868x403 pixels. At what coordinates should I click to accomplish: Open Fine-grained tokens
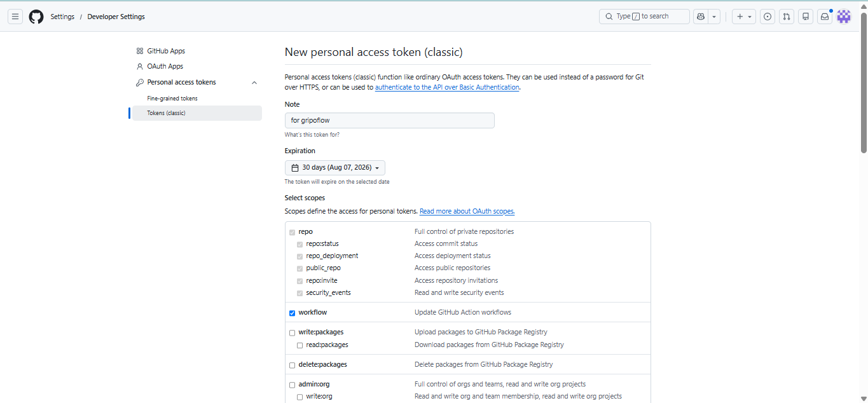click(x=172, y=99)
